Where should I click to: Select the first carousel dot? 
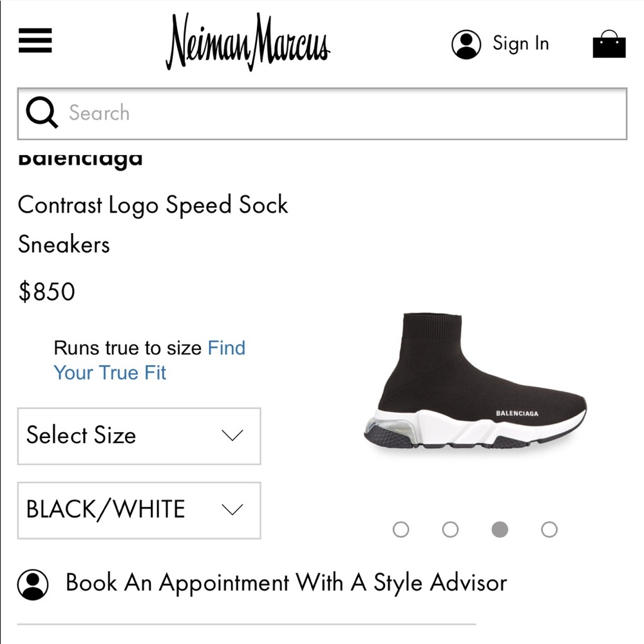401,529
